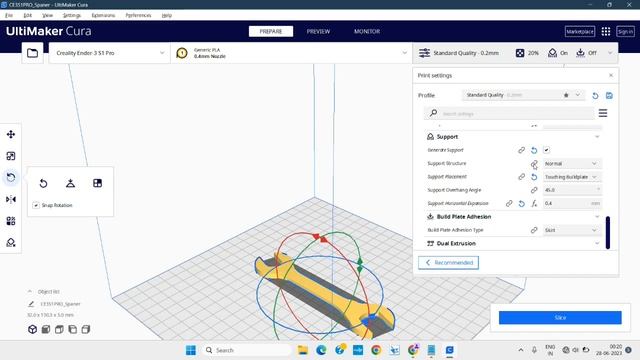Select the Move tool in the left toolbar
Image resolution: width=640 pixels, height=360 pixels.
pos(11,134)
